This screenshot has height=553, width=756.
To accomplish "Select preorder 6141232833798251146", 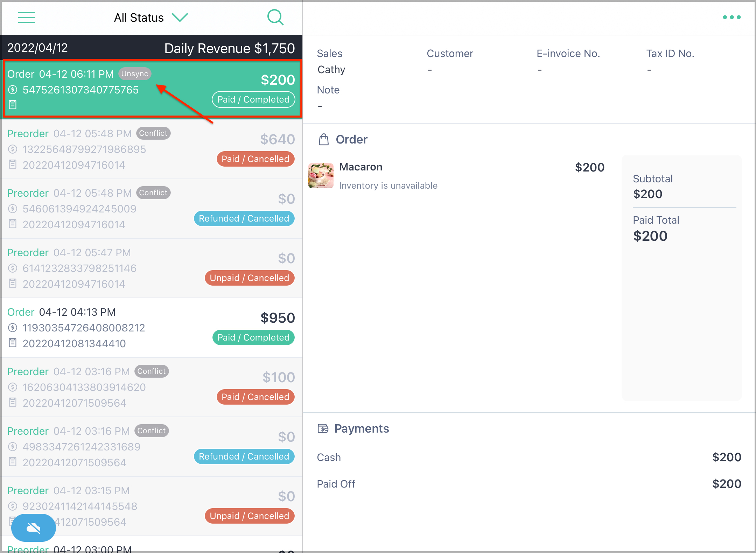I will [x=152, y=268].
